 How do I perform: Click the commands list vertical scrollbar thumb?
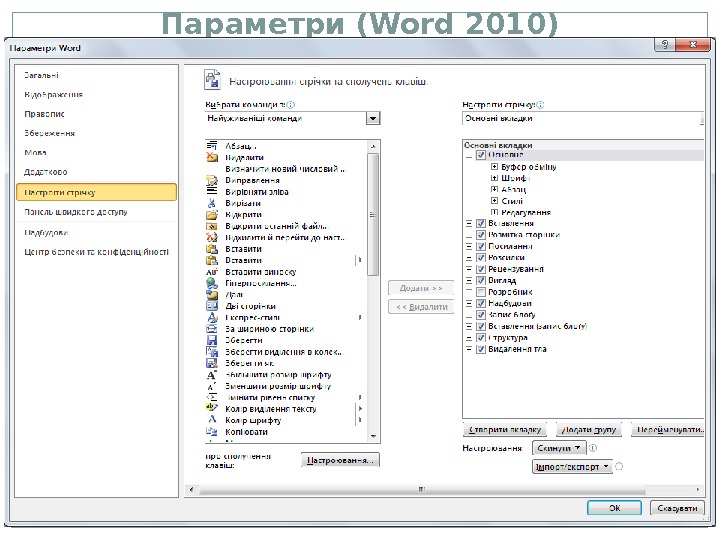point(373,214)
